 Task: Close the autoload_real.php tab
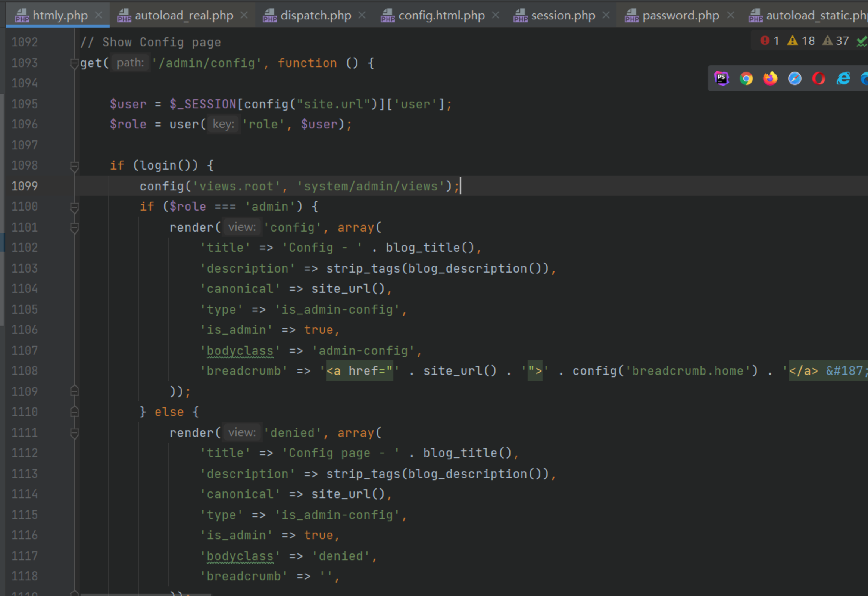click(244, 15)
